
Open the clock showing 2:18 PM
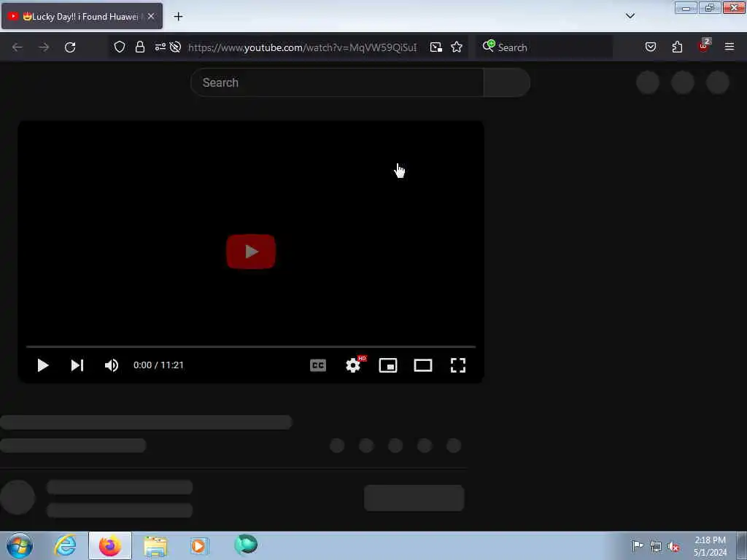coord(710,546)
